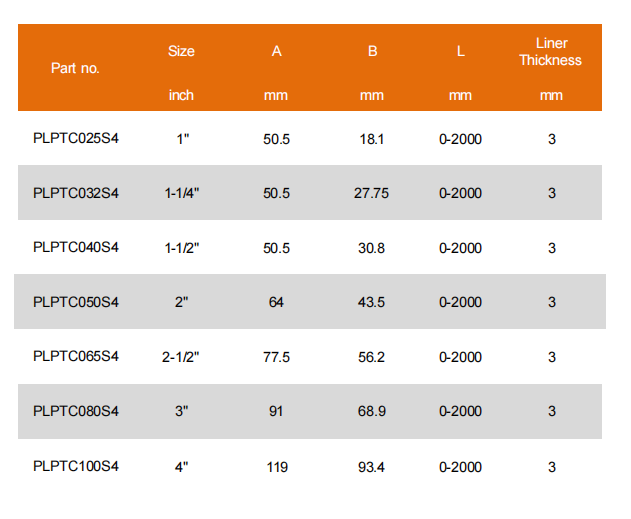Select part number PLPTC100S4
631x519 pixels.
coord(76,466)
